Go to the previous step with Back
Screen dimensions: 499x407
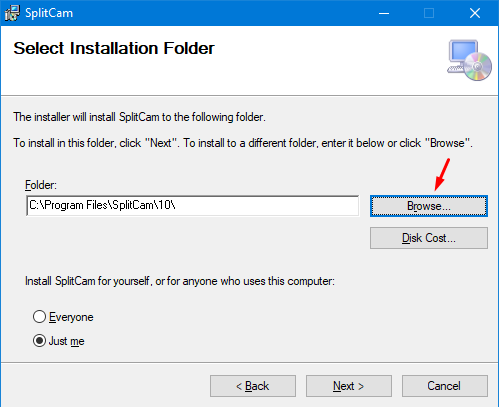coord(253,386)
